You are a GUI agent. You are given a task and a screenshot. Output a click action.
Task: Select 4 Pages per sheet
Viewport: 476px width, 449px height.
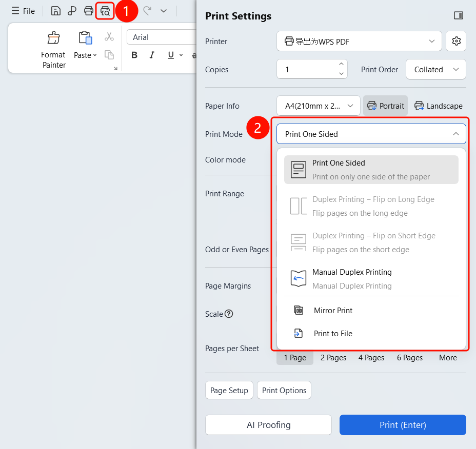coord(371,358)
